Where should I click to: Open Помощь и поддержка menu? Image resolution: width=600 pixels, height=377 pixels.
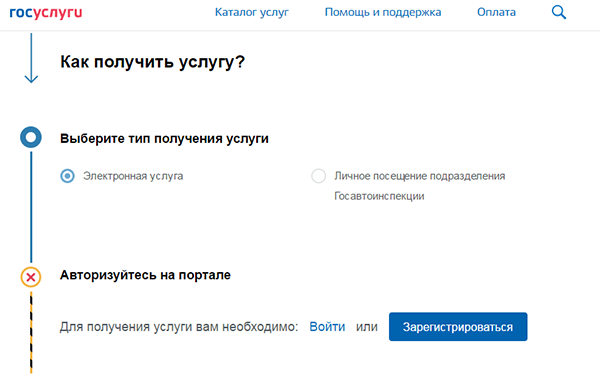pos(383,12)
